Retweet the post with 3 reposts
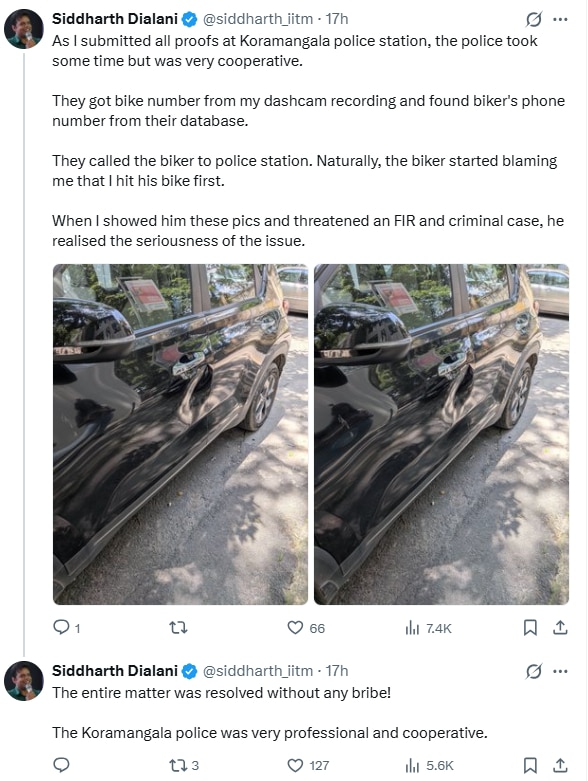 click(x=184, y=765)
